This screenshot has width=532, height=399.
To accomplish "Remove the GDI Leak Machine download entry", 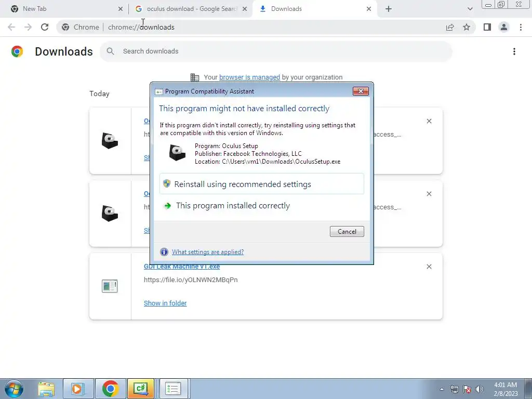I will point(429,267).
